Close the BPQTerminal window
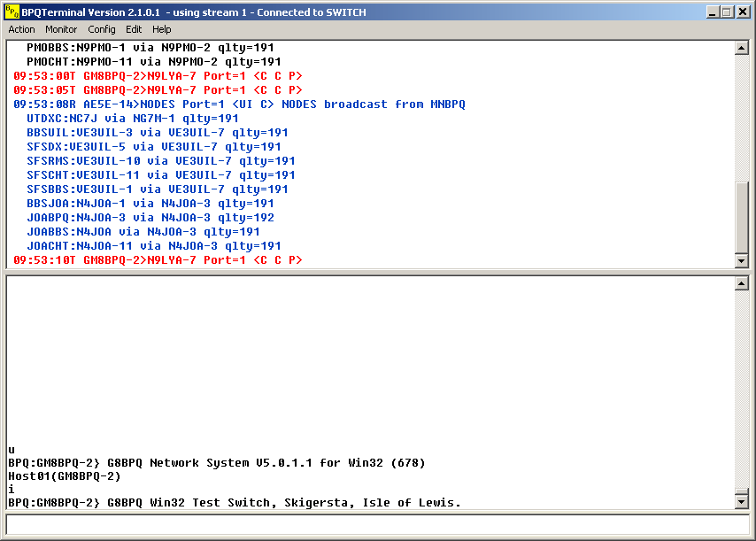 744,12
